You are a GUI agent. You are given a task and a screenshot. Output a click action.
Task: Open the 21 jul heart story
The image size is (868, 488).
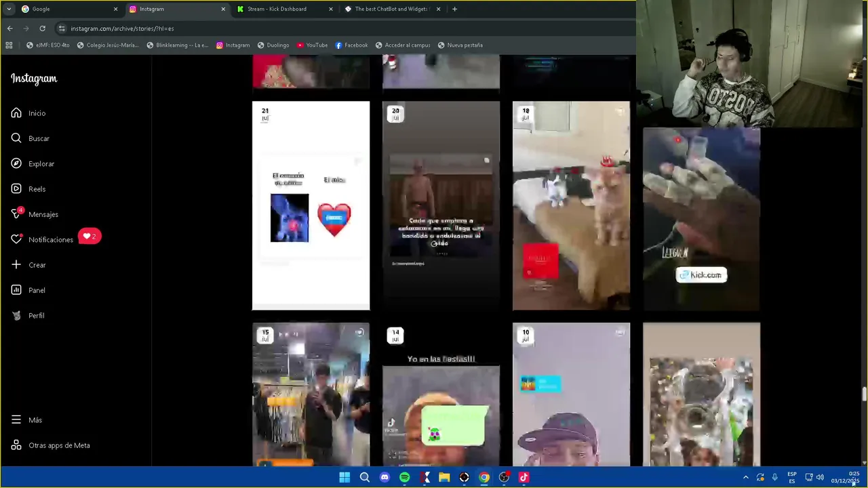(x=311, y=206)
